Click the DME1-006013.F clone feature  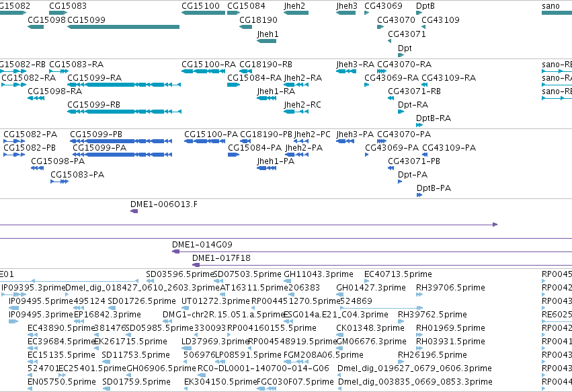pyautogui.click(x=134, y=211)
